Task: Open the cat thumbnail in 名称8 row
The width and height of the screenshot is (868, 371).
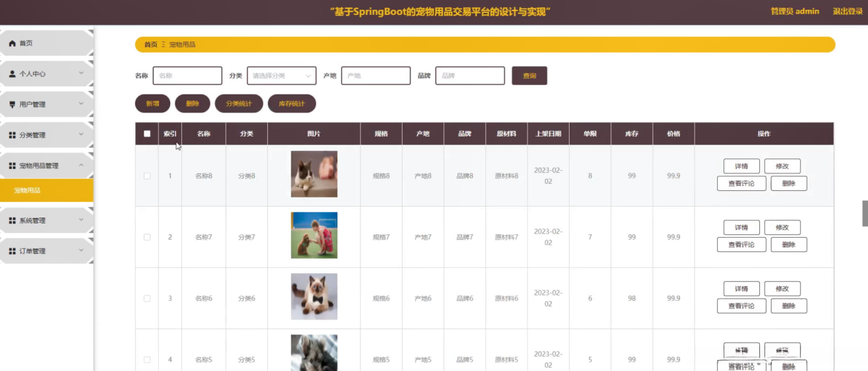Action: (314, 174)
